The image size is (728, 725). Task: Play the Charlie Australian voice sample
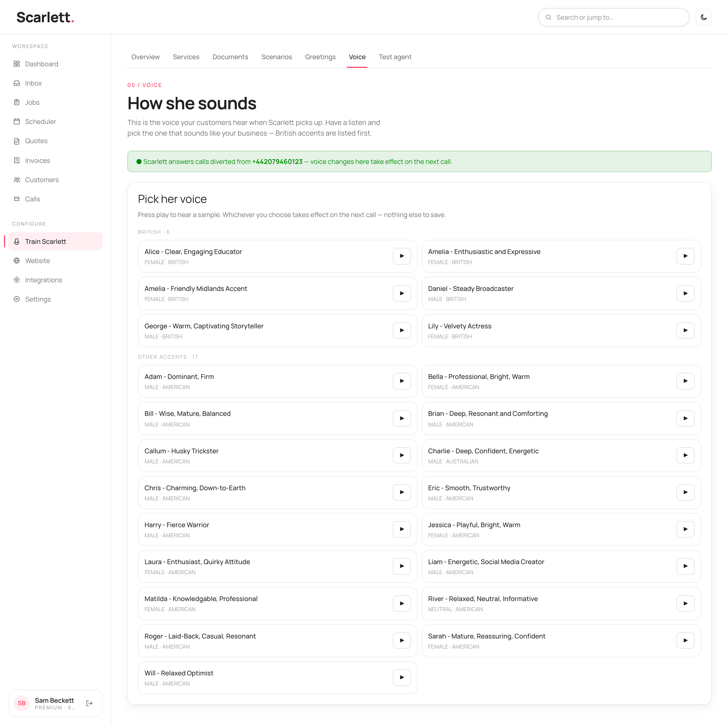click(685, 455)
